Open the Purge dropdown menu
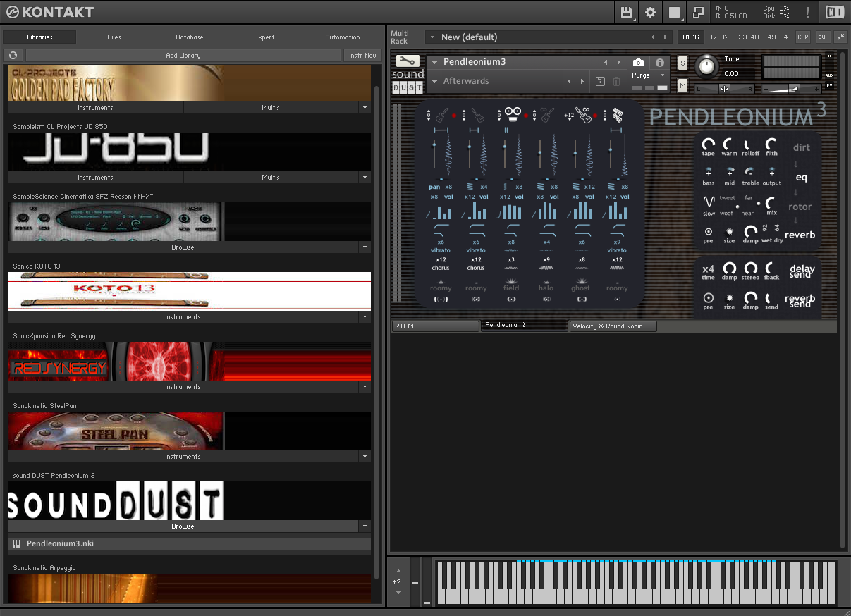851x616 pixels. pos(649,75)
